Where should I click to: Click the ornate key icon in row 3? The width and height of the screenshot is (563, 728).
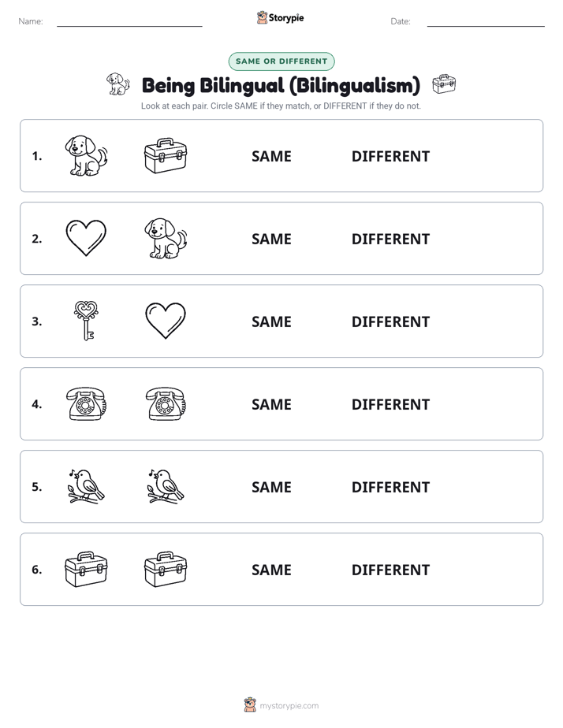pos(86,321)
